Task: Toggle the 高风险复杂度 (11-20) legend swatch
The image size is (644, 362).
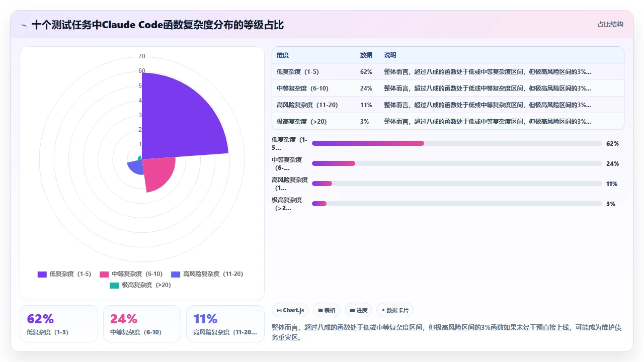Action: [176, 274]
